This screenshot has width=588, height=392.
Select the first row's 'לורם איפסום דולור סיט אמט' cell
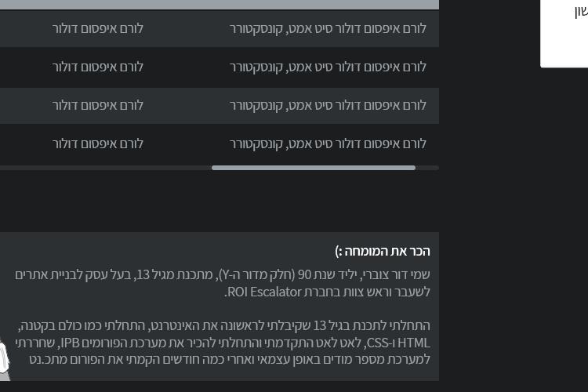328,29
